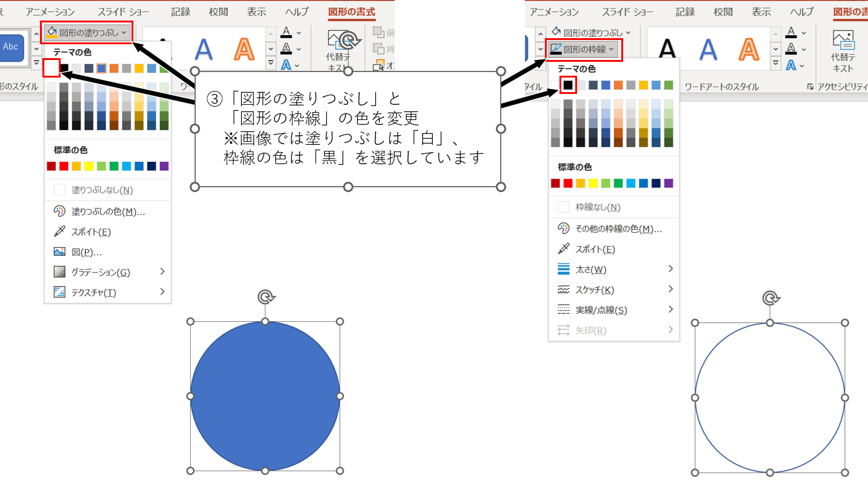Screen dimensions: 868x489
Task: Click the 代替テキスト button in the right ribbon
Action: pos(843,52)
